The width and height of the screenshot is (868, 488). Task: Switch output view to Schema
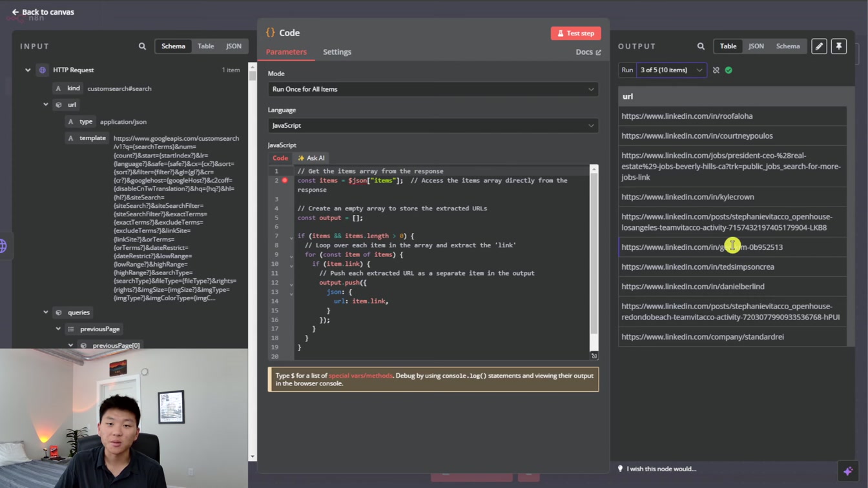click(x=788, y=46)
